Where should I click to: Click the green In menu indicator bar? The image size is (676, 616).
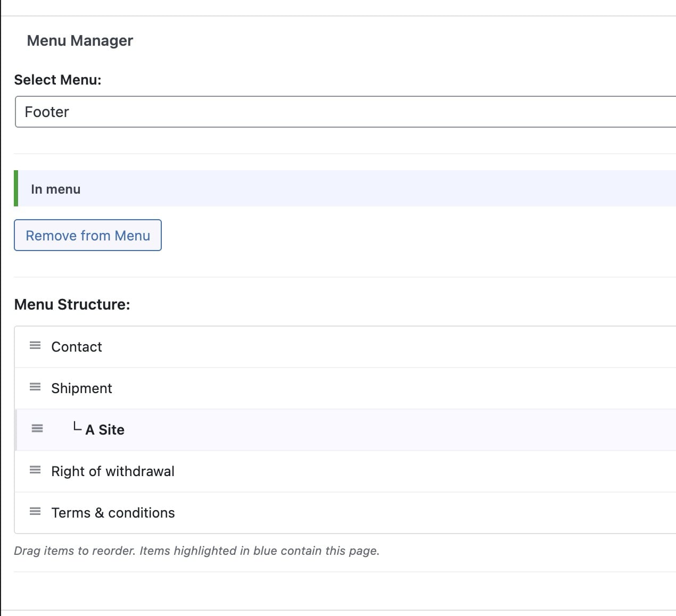point(16,189)
